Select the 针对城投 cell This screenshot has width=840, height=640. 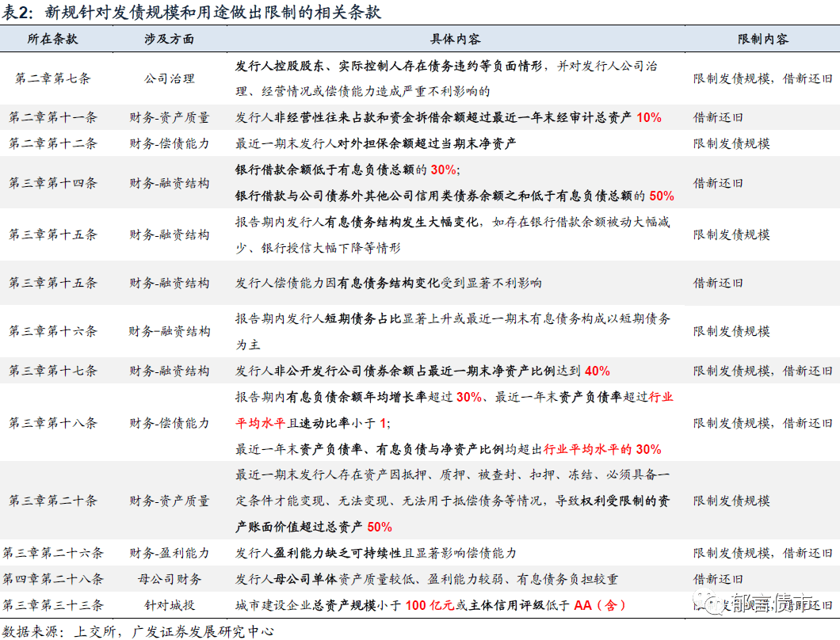169,605
